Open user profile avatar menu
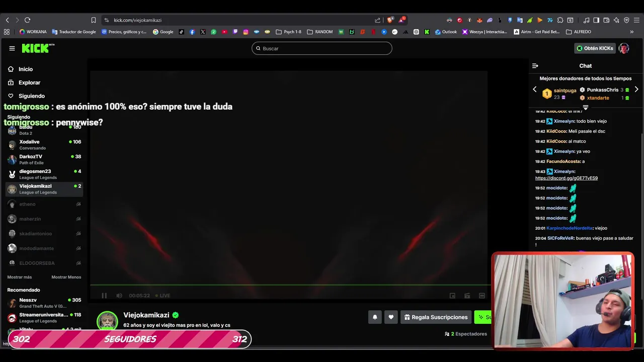This screenshot has height=362, width=644. click(x=624, y=48)
